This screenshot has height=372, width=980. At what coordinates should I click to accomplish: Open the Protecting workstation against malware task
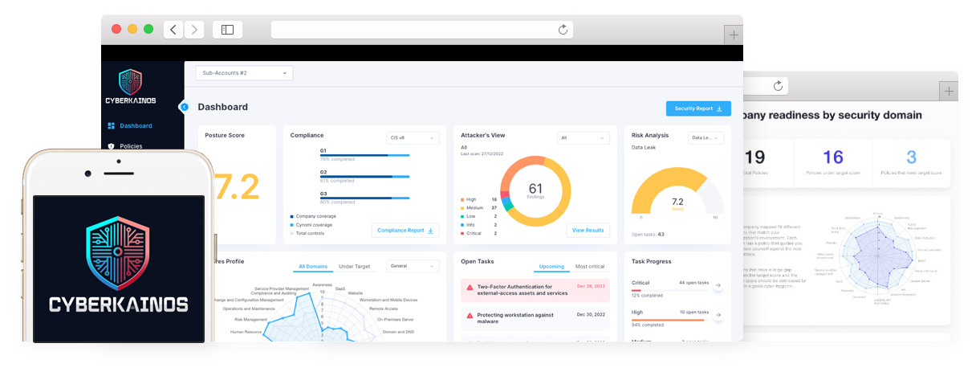[x=535, y=319]
